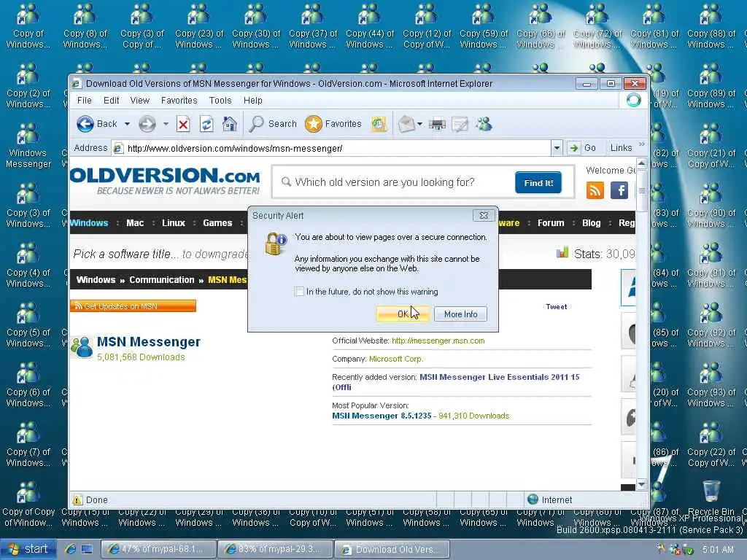Click the page icon in address bar

coord(118,149)
